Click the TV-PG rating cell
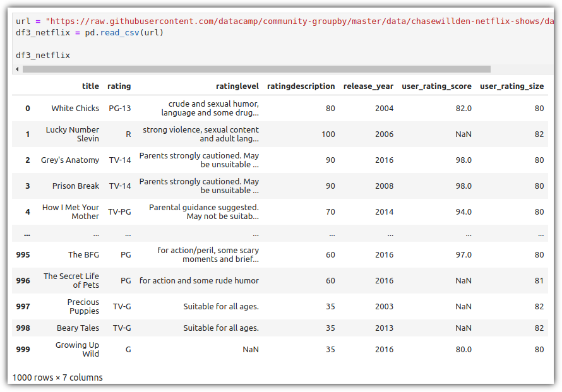The image size is (562, 392). 119,211
